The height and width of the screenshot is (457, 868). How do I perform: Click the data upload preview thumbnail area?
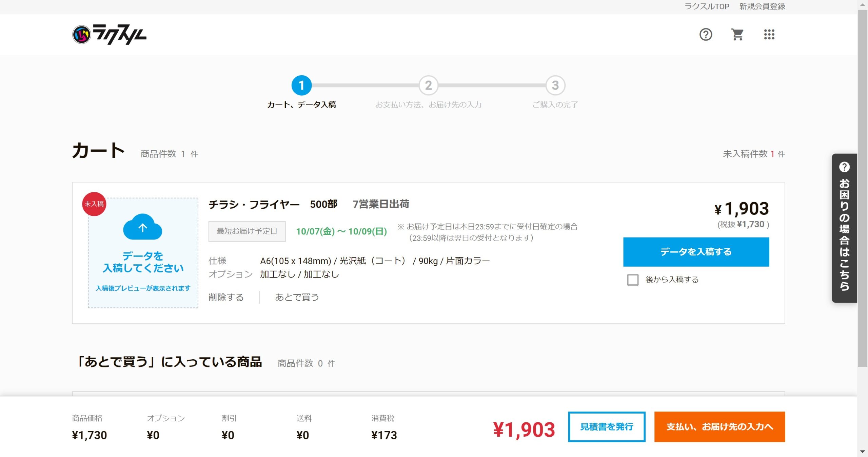pyautogui.click(x=143, y=268)
